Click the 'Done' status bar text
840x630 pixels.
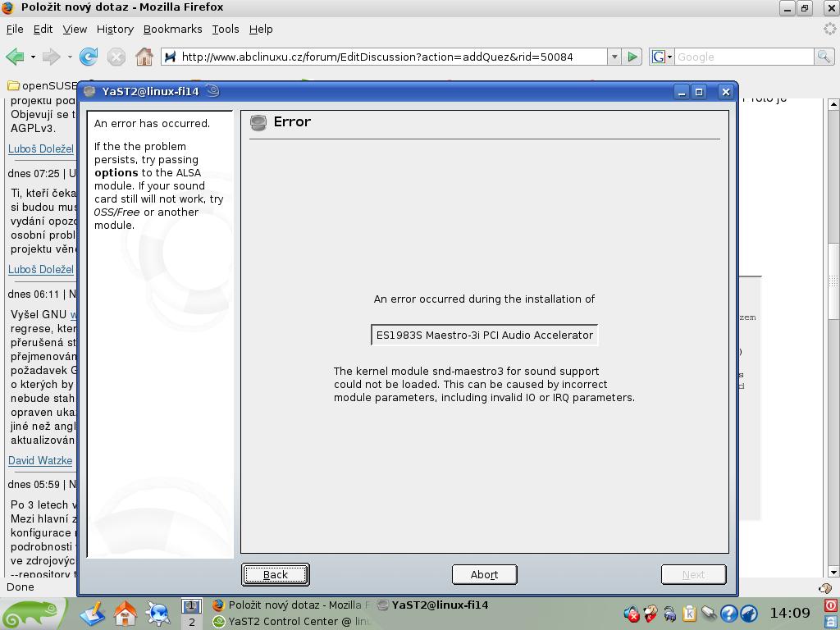tap(21, 587)
